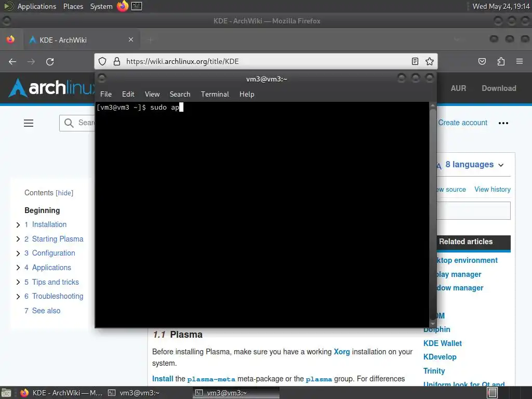Open the Firefox hamburger application menu
This screenshot has height=399, width=532.
click(520, 61)
